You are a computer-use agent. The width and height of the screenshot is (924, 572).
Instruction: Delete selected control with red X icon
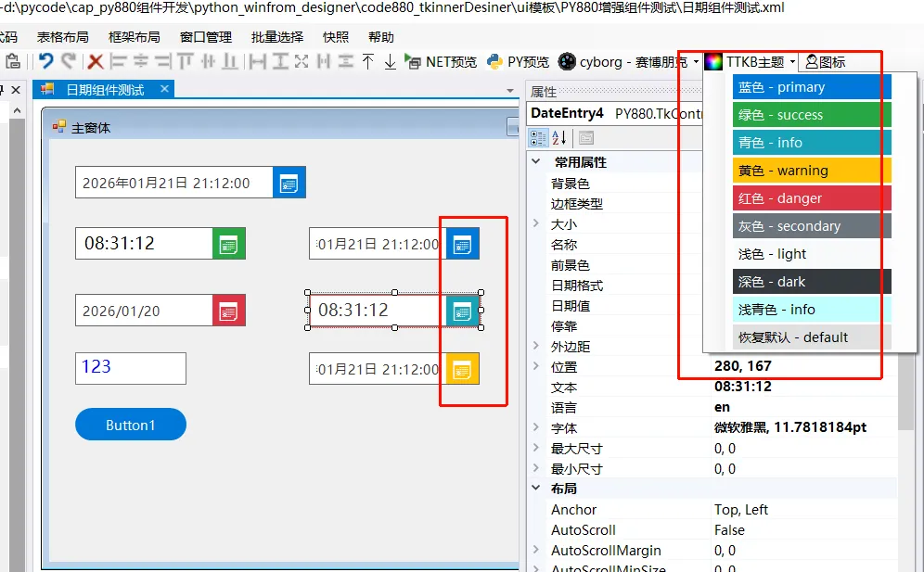[96, 61]
